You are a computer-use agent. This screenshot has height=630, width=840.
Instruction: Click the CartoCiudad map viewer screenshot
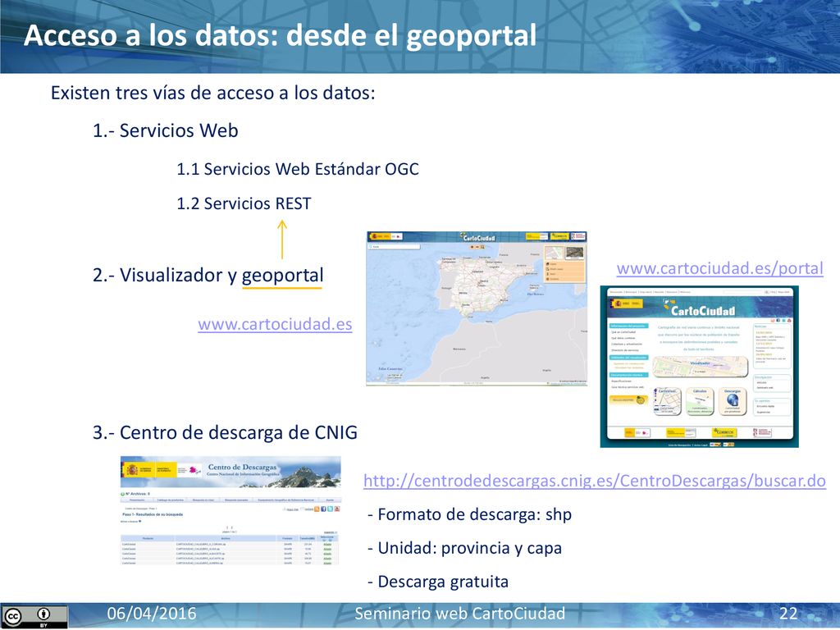point(477,308)
